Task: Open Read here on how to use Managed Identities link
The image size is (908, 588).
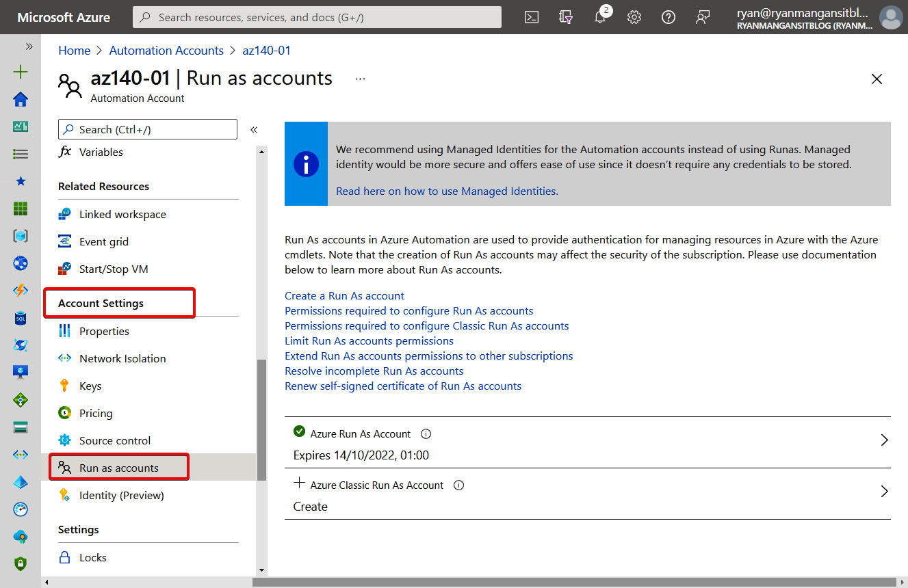Action: pos(447,191)
